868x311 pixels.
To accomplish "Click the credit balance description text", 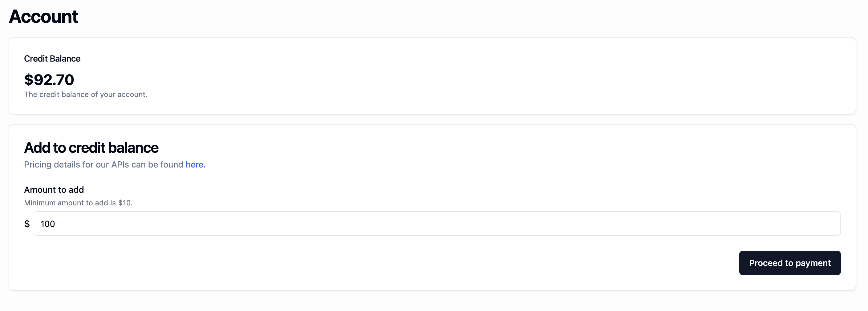I will 85,95.
